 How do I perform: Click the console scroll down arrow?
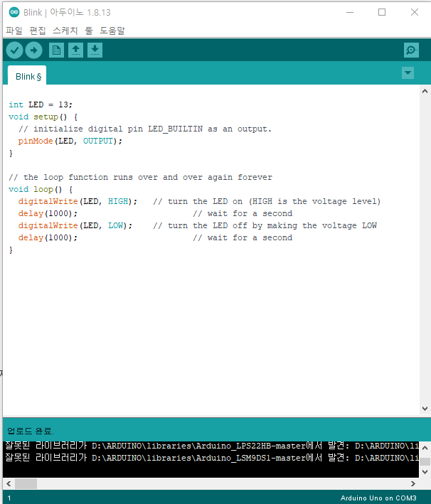pyautogui.click(x=425, y=472)
